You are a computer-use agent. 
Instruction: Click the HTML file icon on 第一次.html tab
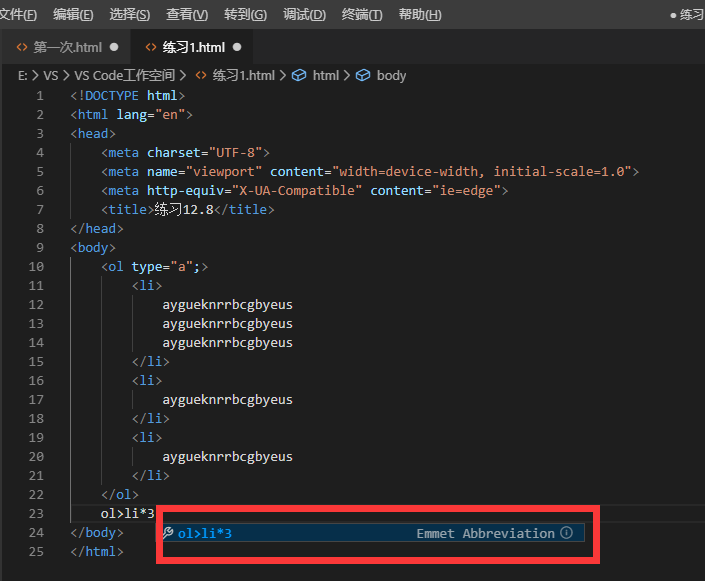click(22, 47)
